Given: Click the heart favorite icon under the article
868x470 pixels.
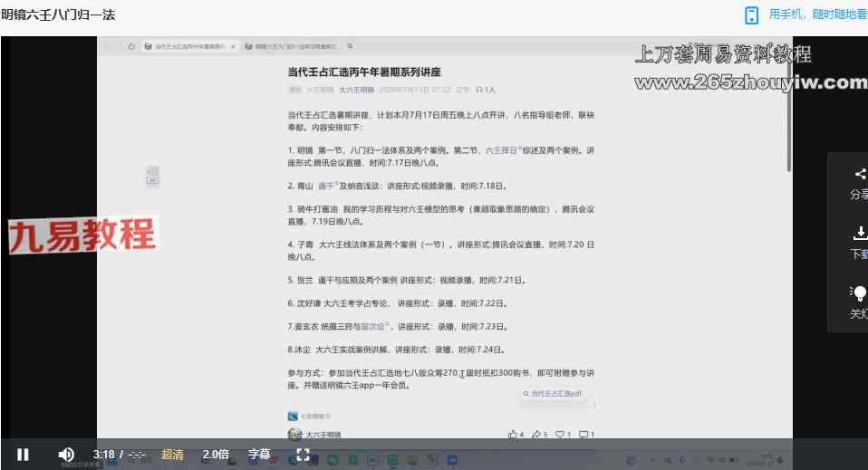Looking at the screenshot, I should click(560, 435).
